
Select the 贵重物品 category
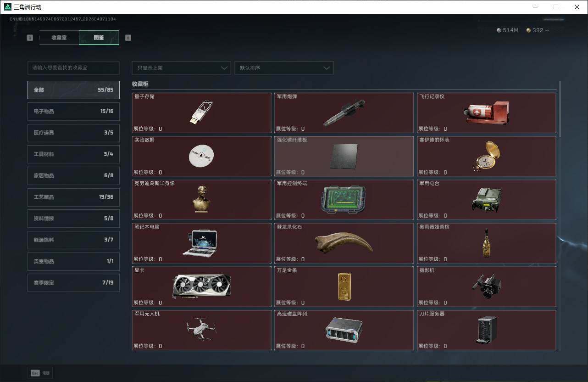[x=73, y=261]
